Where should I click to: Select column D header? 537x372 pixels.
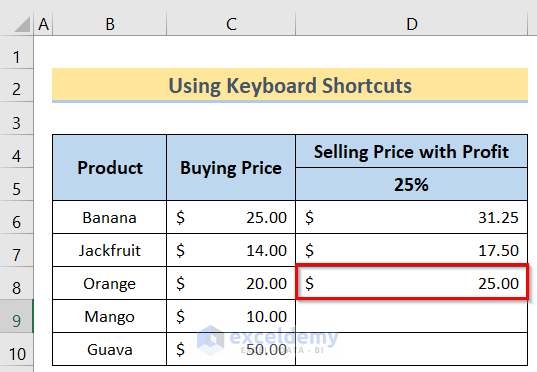click(411, 24)
